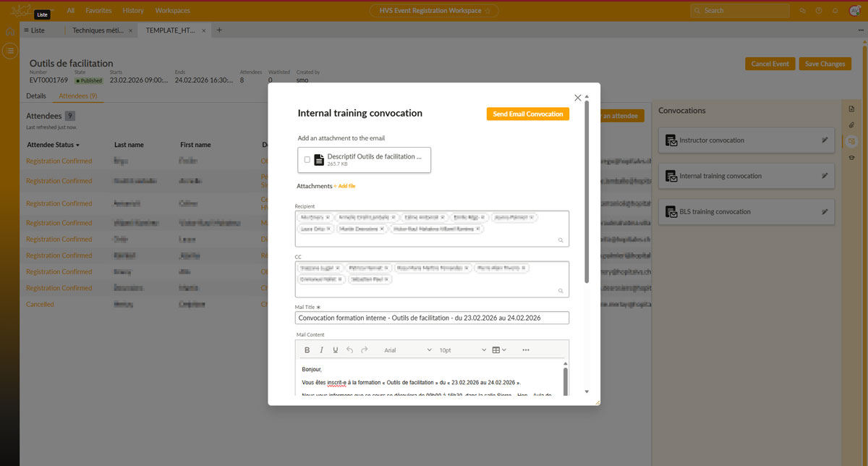Click Send Email Convocation button
This screenshot has width=868, height=466.
pyautogui.click(x=528, y=114)
